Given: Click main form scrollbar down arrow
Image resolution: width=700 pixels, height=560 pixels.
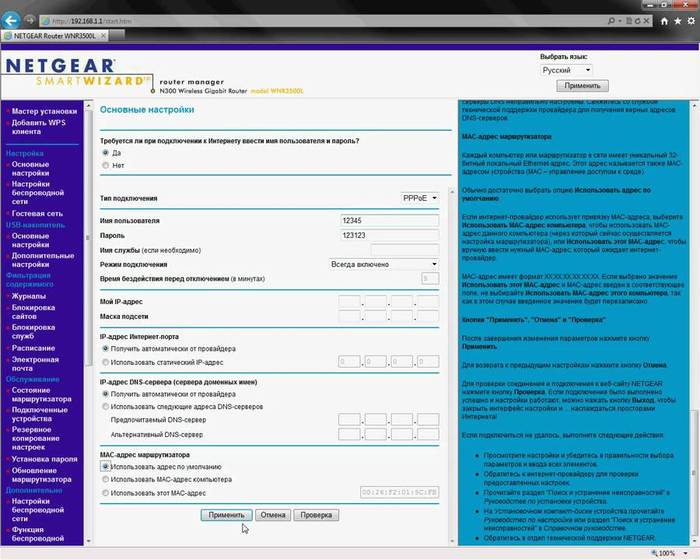Looking at the screenshot, I should click(x=452, y=541).
